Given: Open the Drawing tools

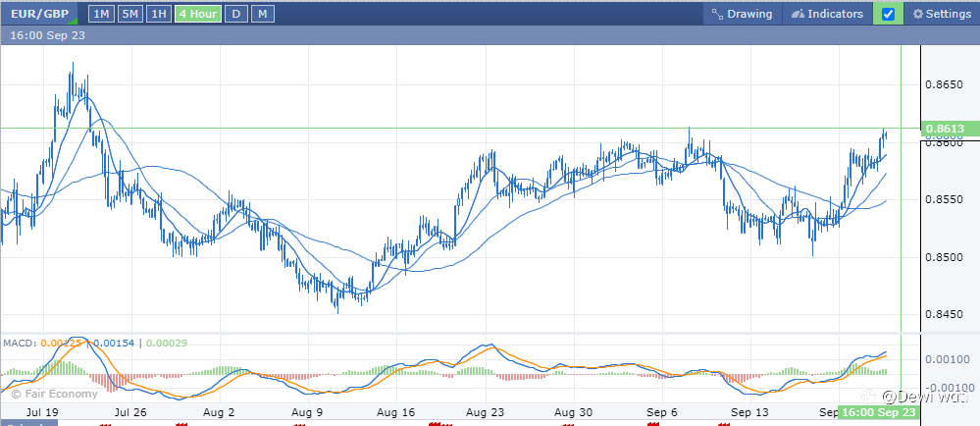Looking at the screenshot, I should pos(742,14).
